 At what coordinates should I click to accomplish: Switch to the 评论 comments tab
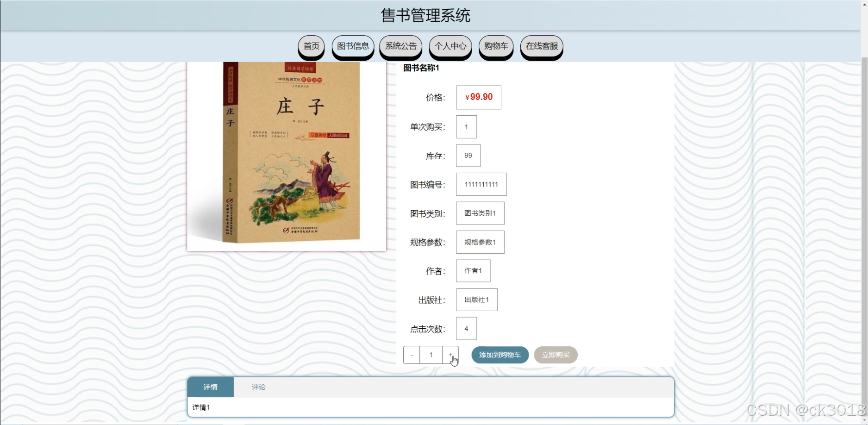pos(258,387)
